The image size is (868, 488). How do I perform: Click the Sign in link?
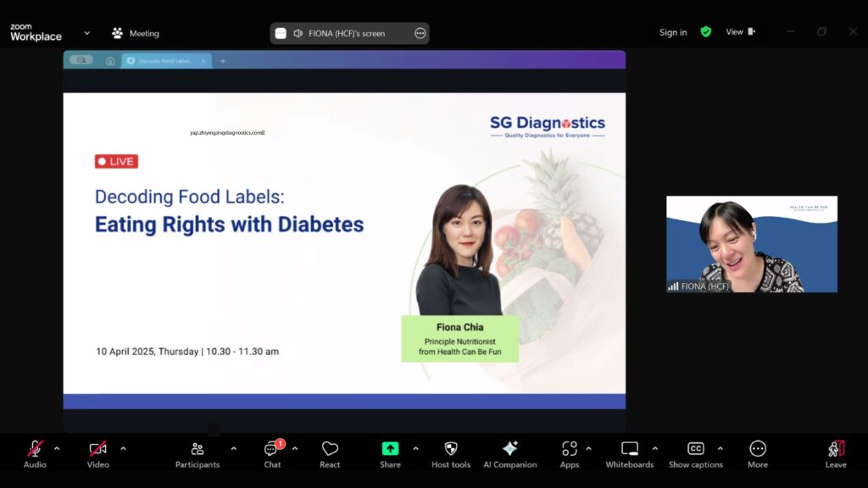click(x=673, y=33)
